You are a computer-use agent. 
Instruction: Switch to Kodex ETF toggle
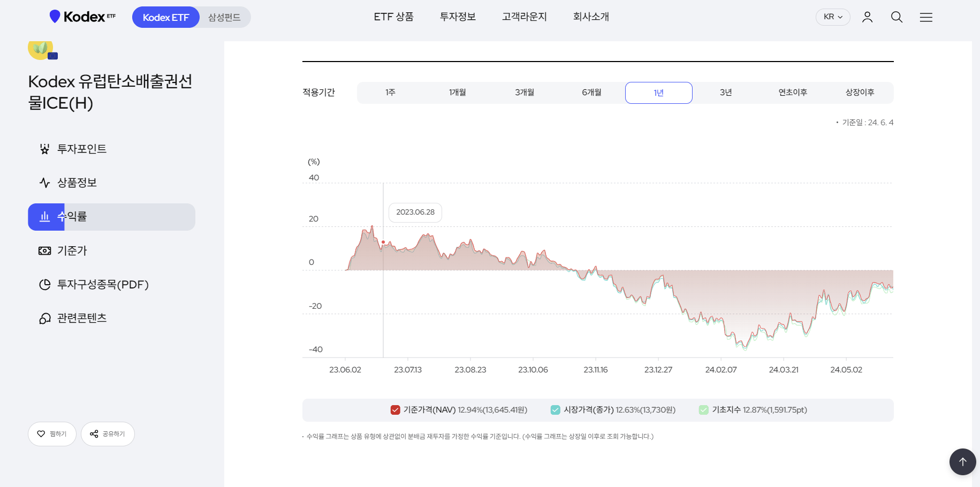pos(166,17)
